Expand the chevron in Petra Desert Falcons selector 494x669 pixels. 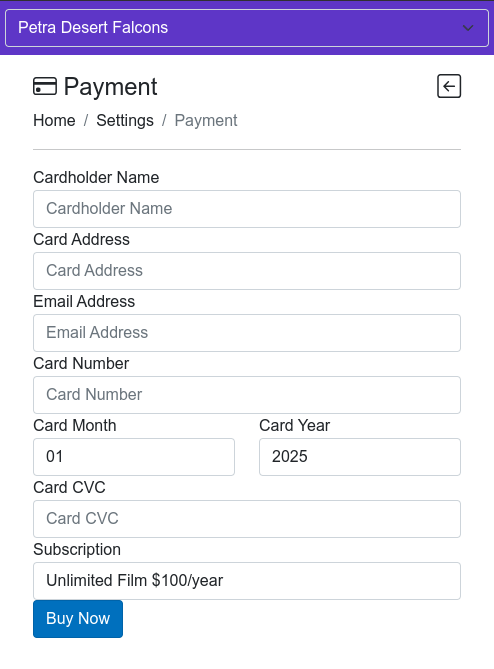pyautogui.click(x=468, y=28)
